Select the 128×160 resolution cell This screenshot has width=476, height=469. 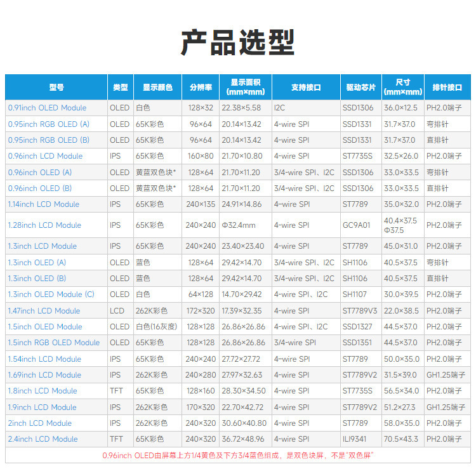tap(201, 391)
